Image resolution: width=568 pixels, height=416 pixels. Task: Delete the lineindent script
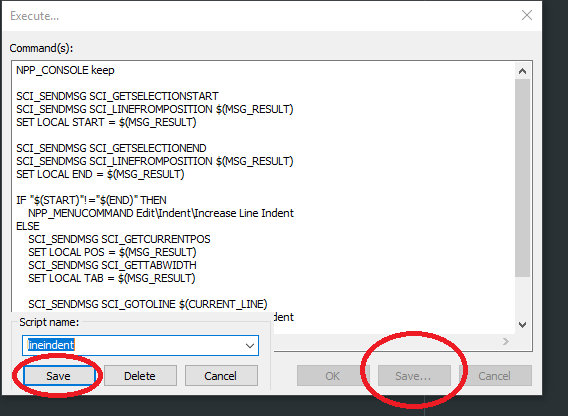point(140,376)
